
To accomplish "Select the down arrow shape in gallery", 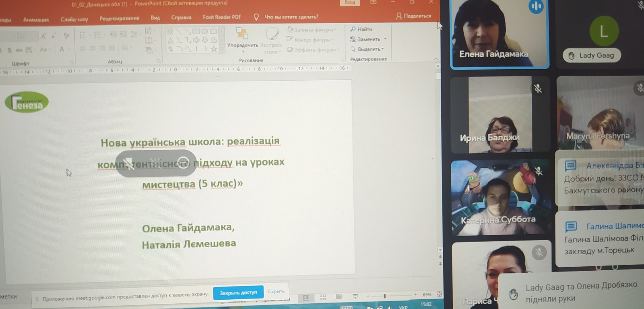I will 205,40.
